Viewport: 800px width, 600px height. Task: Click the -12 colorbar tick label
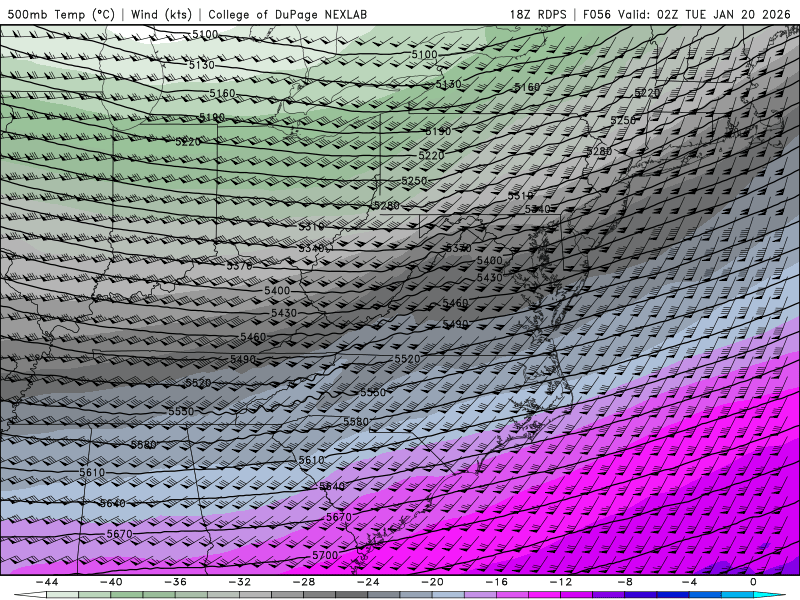pyautogui.click(x=561, y=582)
